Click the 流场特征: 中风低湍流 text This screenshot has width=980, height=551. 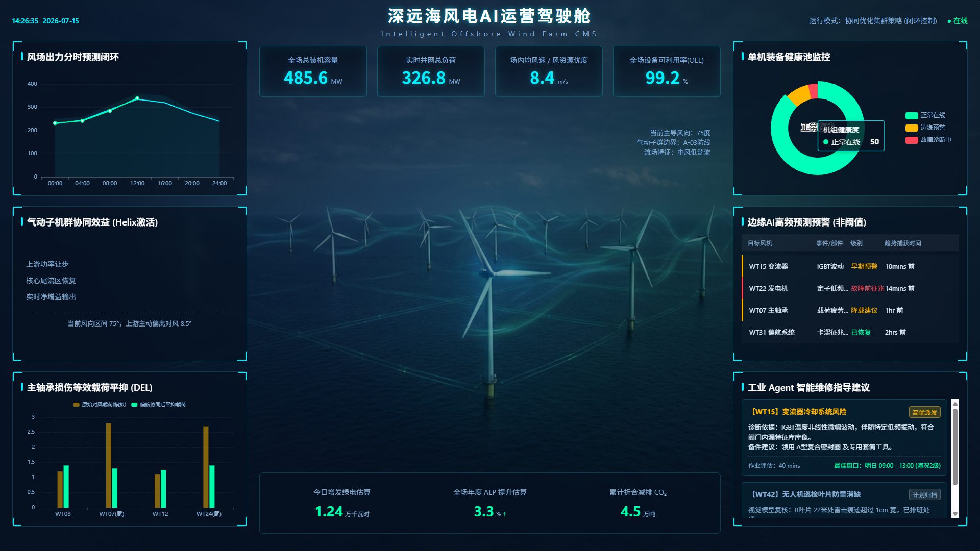click(677, 152)
